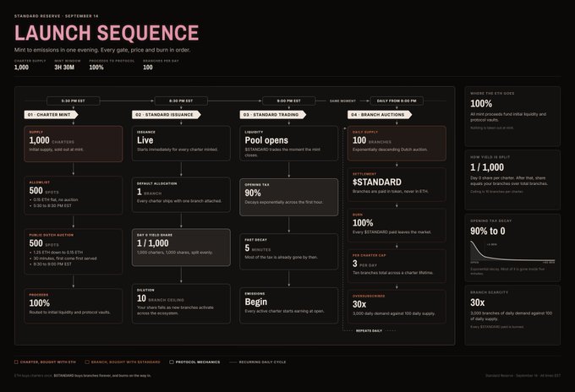Click the '90% to 0' heading in tax decay panel
This screenshot has height=392, width=575.
click(488, 231)
